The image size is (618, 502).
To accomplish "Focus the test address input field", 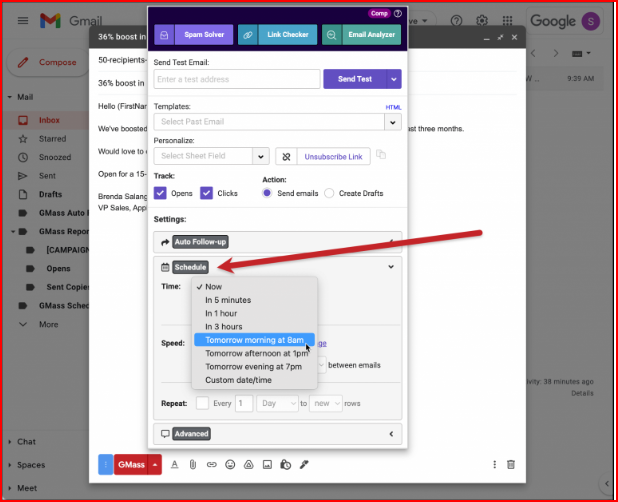I will [x=237, y=79].
